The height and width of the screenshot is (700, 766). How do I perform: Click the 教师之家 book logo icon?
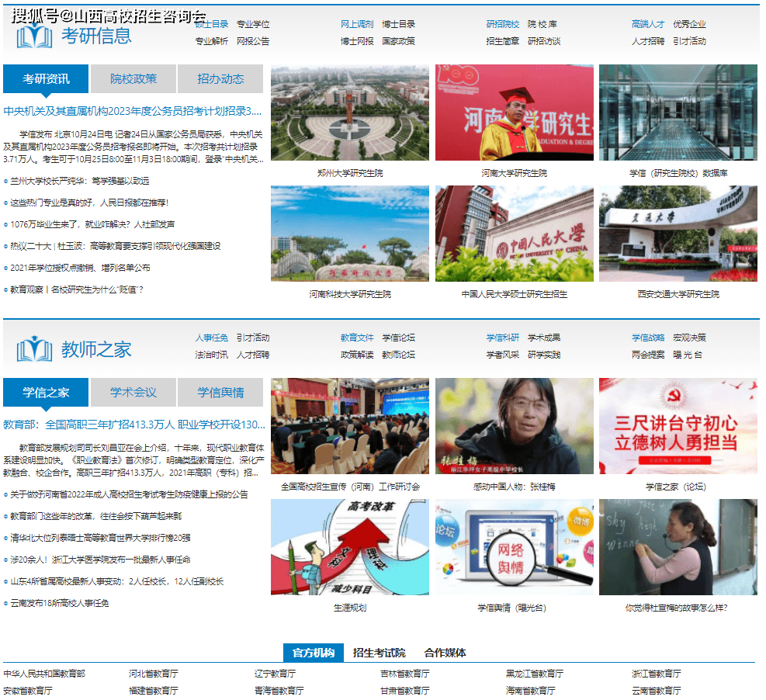coord(34,348)
